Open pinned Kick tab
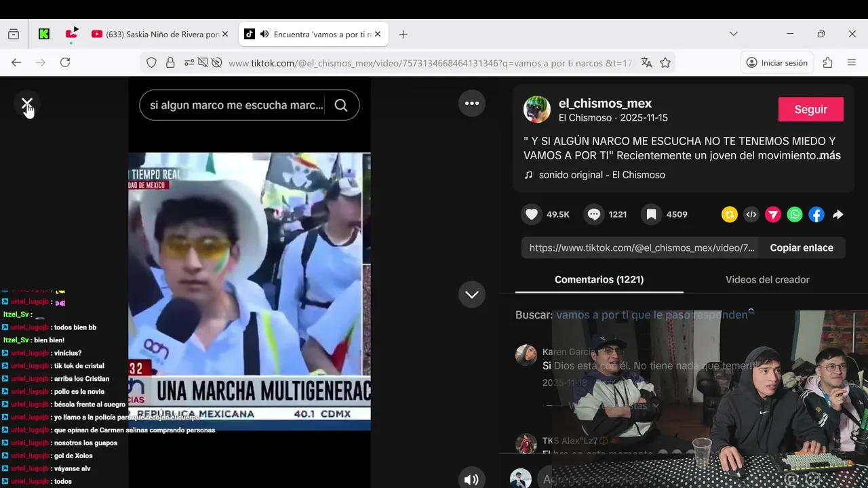868x488 pixels. coord(44,34)
